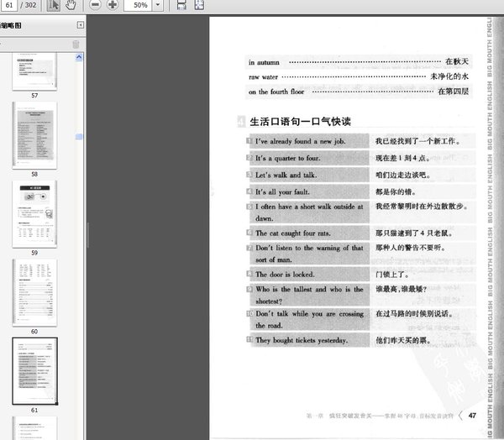Click sentence "The door is locked."

pyautogui.click(x=285, y=275)
